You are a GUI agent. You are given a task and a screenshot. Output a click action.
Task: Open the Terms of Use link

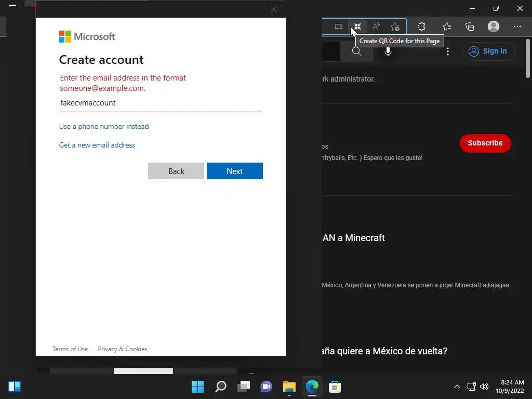[70, 349]
